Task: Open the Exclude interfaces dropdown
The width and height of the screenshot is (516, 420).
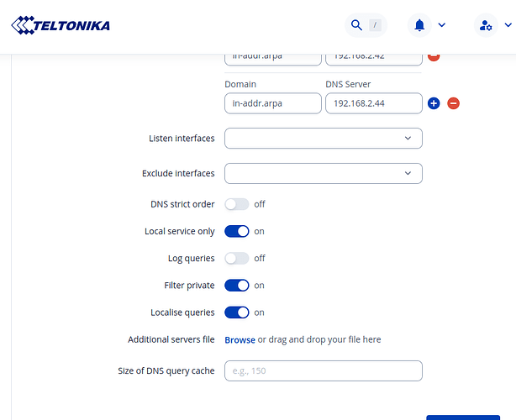Action: pyautogui.click(x=323, y=173)
